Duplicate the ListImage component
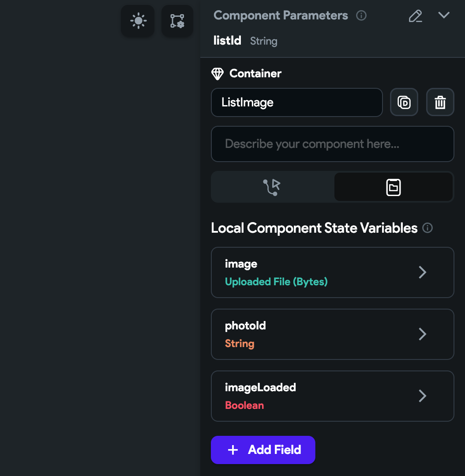The height and width of the screenshot is (476, 465). (x=404, y=102)
